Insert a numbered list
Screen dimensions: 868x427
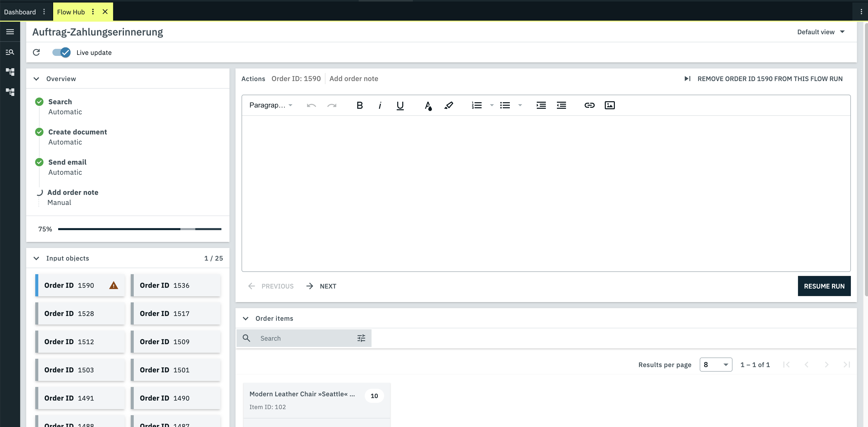pyautogui.click(x=477, y=105)
